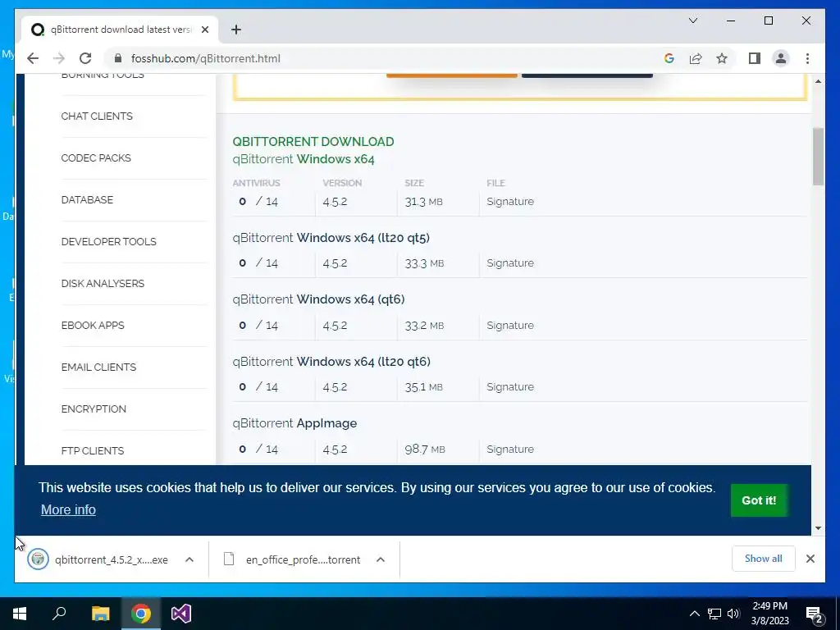Expand options for qbittorrent exe download
840x630 pixels.
pyautogui.click(x=189, y=559)
